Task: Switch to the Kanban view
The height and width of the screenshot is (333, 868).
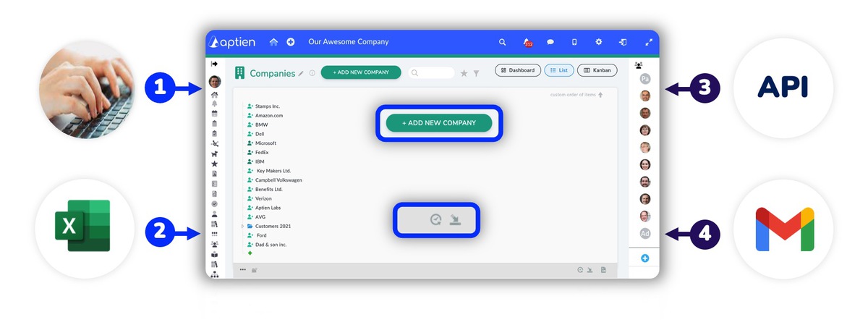Action: [x=597, y=70]
